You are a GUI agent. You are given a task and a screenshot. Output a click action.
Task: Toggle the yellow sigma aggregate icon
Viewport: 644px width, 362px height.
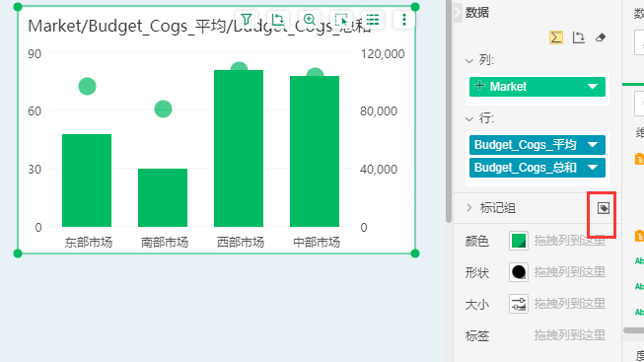(556, 37)
